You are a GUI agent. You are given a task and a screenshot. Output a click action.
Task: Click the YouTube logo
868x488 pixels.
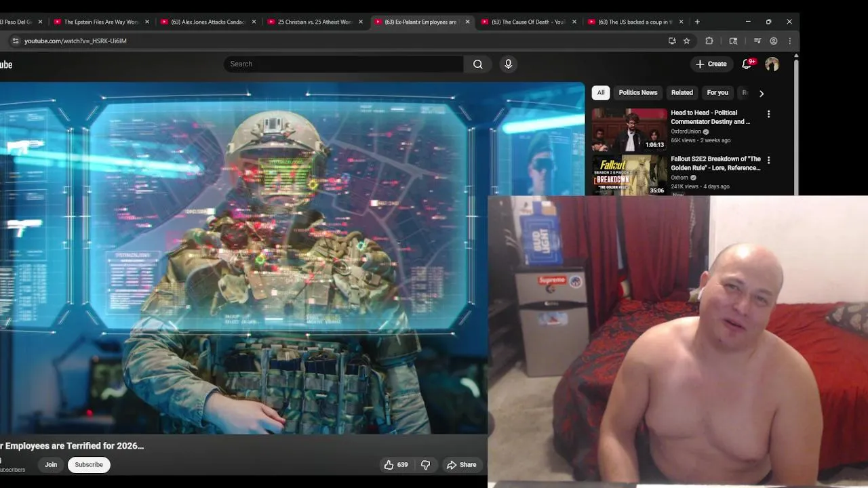(x=6, y=64)
